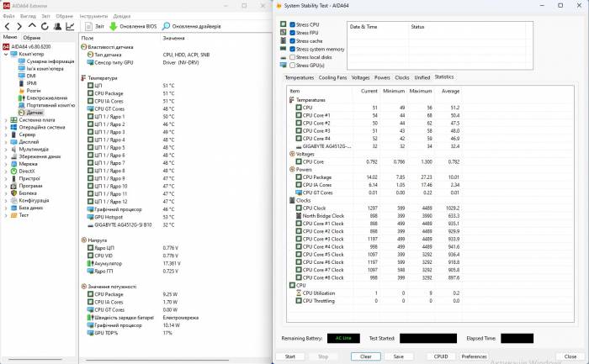
Task: Click the green Оновлення BIOS arrow icon
Action: (x=114, y=26)
